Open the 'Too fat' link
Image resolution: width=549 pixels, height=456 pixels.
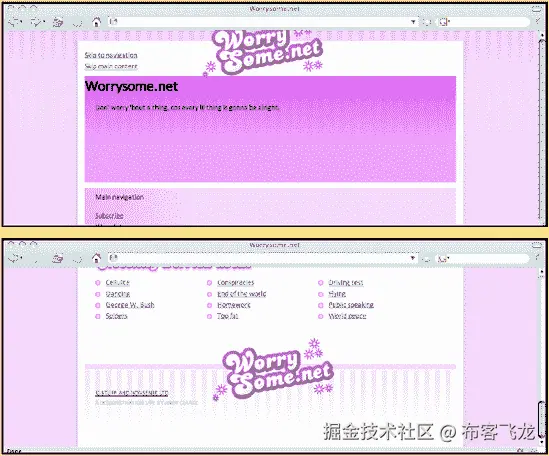click(x=228, y=316)
